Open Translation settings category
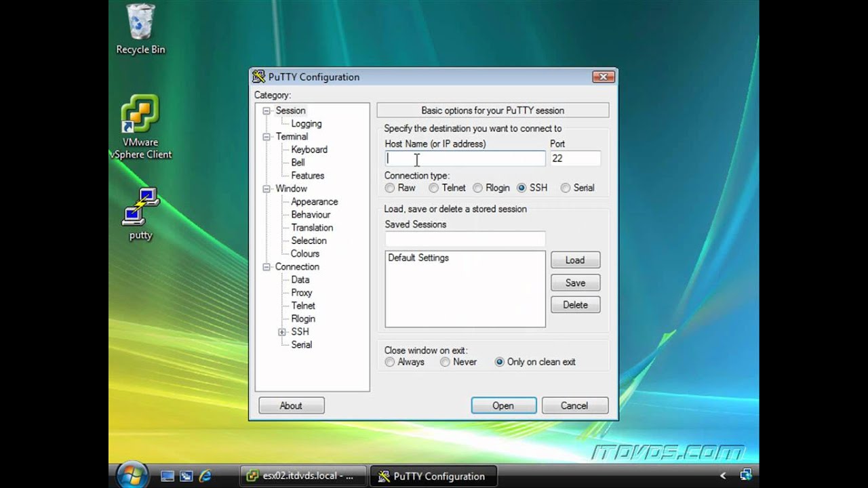This screenshot has width=868, height=488. (312, 227)
